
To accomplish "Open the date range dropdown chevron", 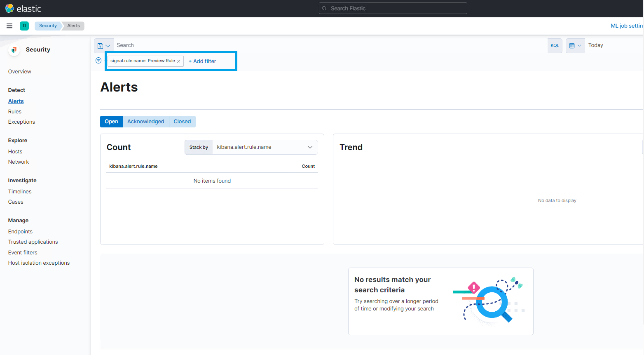I will [579, 45].
